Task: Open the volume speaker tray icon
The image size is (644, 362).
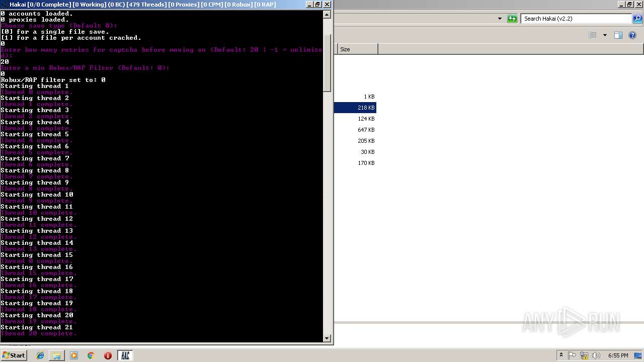Action: (x=596, y=355)
